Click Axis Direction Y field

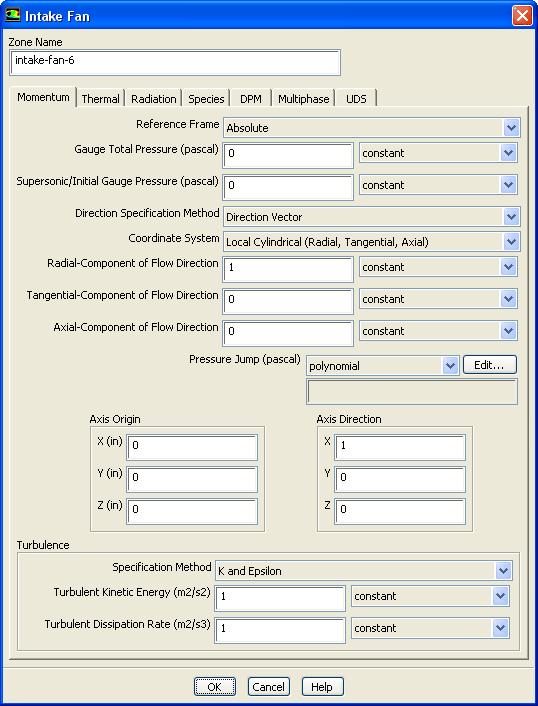(400, 479)
